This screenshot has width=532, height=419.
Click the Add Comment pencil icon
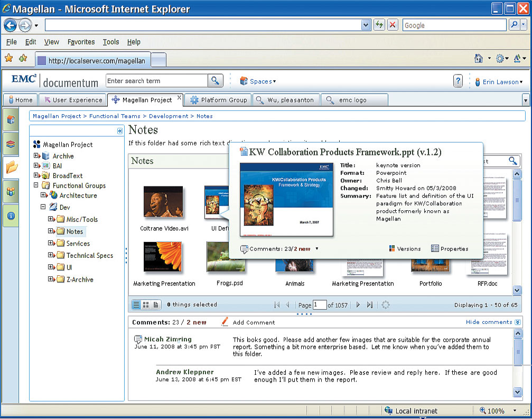tap(225, 322)
